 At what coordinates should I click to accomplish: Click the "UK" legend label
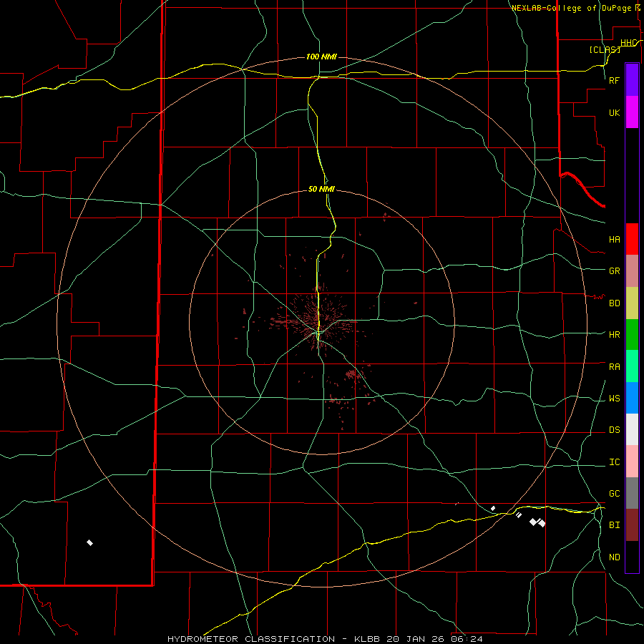[614, 113]
